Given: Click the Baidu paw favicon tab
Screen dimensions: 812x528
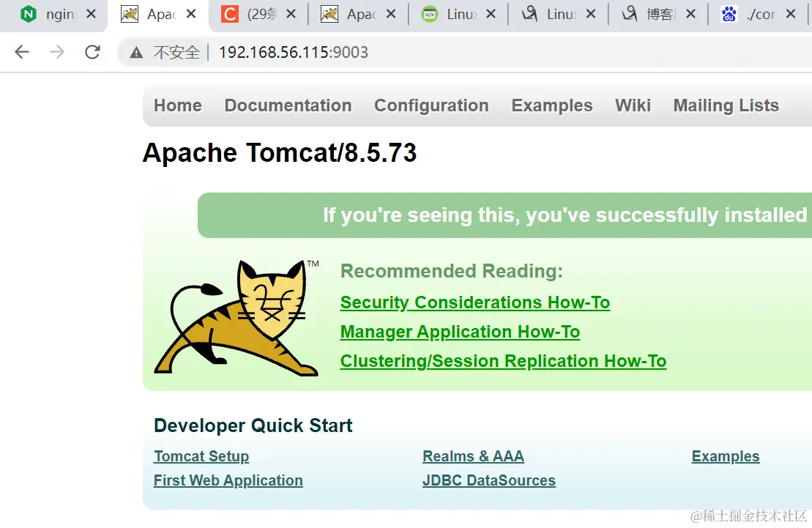Looking at the screenshot, I should coord(729,14).
